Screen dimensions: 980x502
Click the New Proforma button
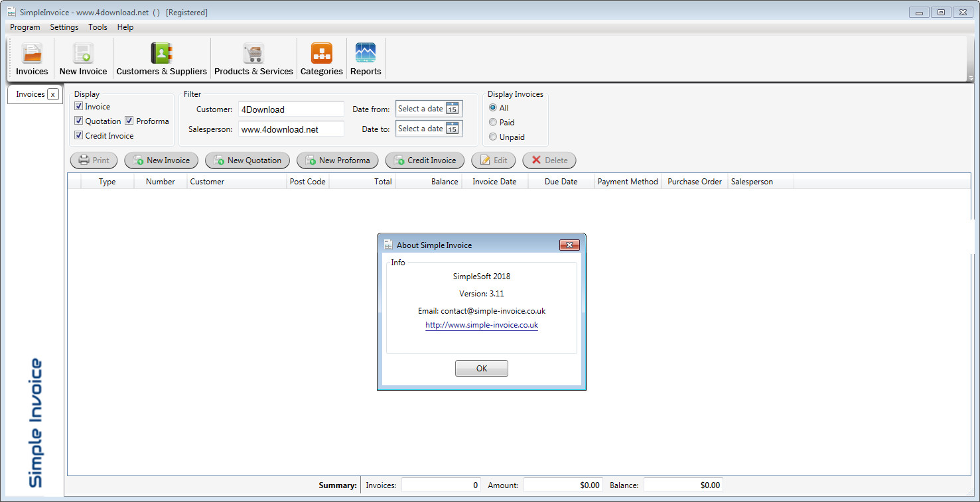(x=338, y=160)
